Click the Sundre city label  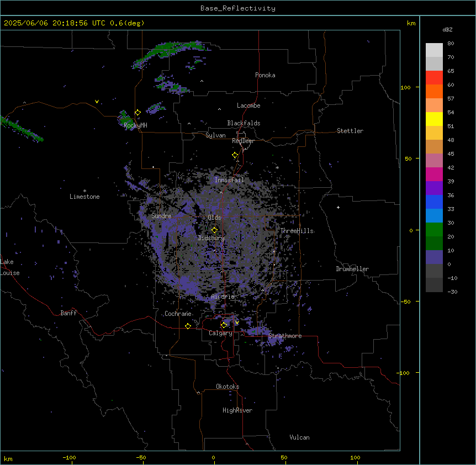[161, 216]
